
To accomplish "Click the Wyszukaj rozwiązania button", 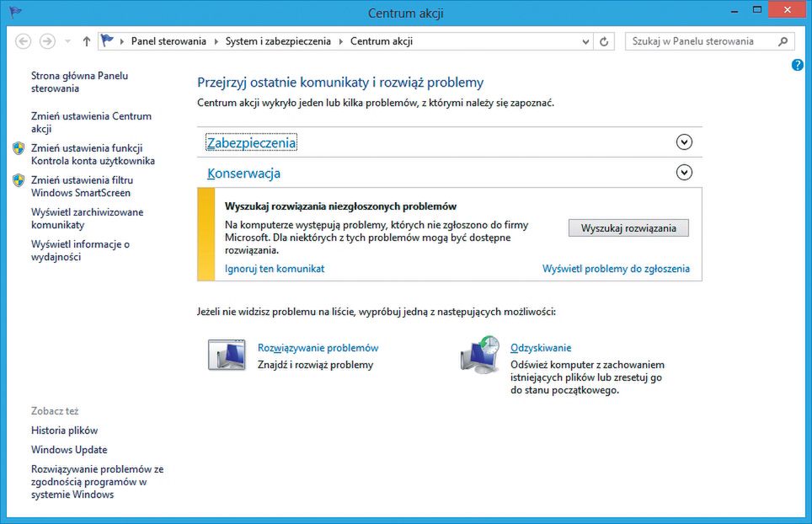I will (628, 228).
